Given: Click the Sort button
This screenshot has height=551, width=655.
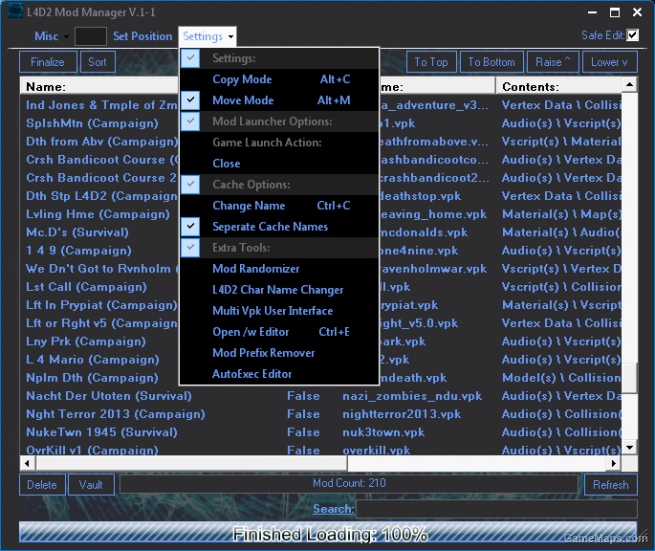Looking at the screenshot, I should (97, 62).
